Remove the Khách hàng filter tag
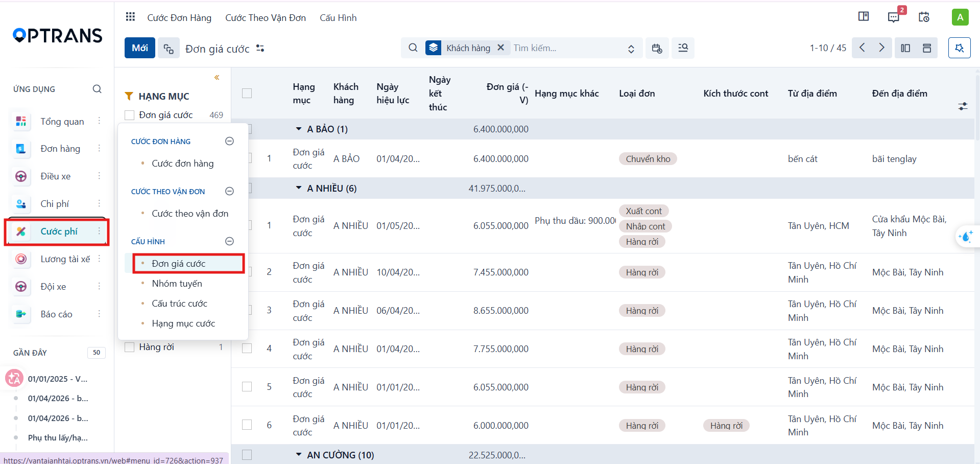The image size is (980, 464). pyautogui.click(x=501, y=48)
